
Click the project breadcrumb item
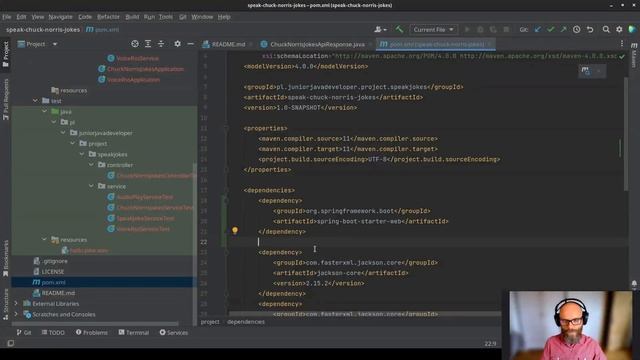pyautogui.click(x=210, y=322)
